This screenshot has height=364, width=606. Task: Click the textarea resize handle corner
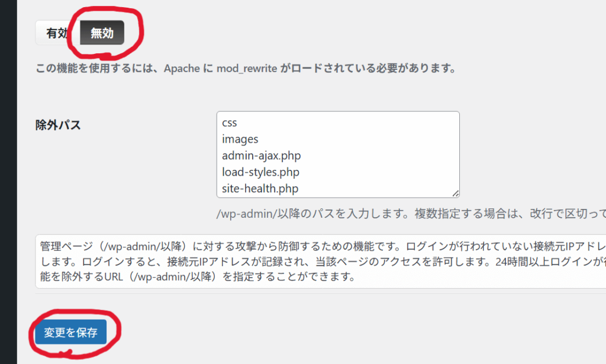tap(456, 194)
